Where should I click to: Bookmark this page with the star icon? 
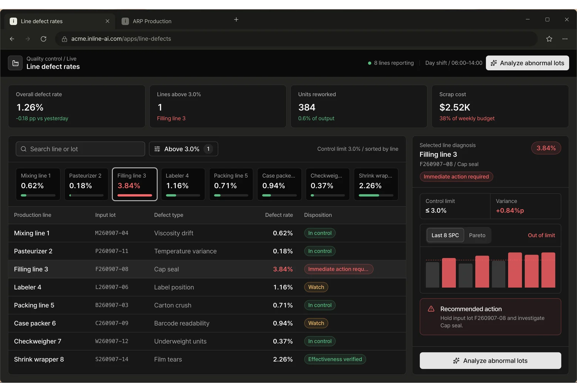coord(549,39)
